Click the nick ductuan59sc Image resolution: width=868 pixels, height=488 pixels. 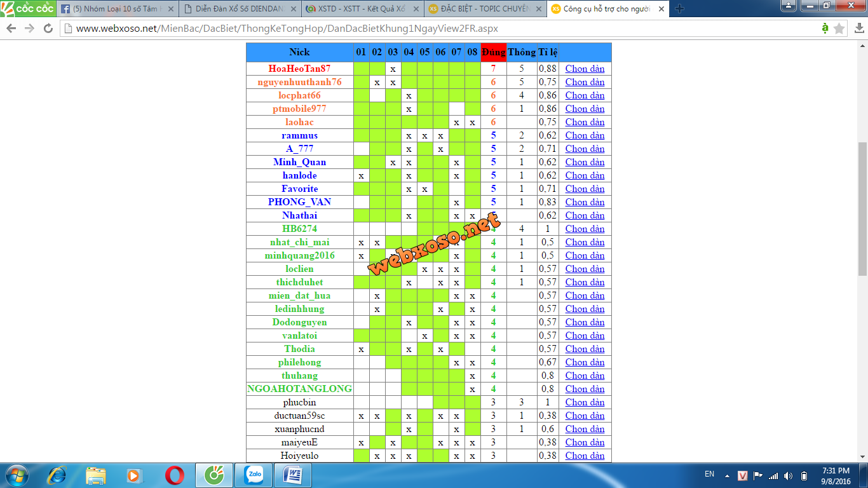coord(299,416)
